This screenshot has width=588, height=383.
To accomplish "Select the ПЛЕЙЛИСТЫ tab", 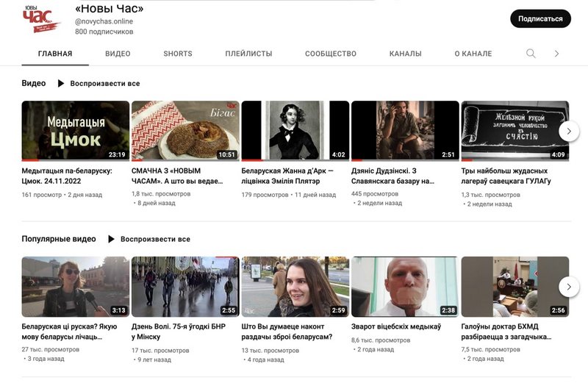I will [248, 54].
